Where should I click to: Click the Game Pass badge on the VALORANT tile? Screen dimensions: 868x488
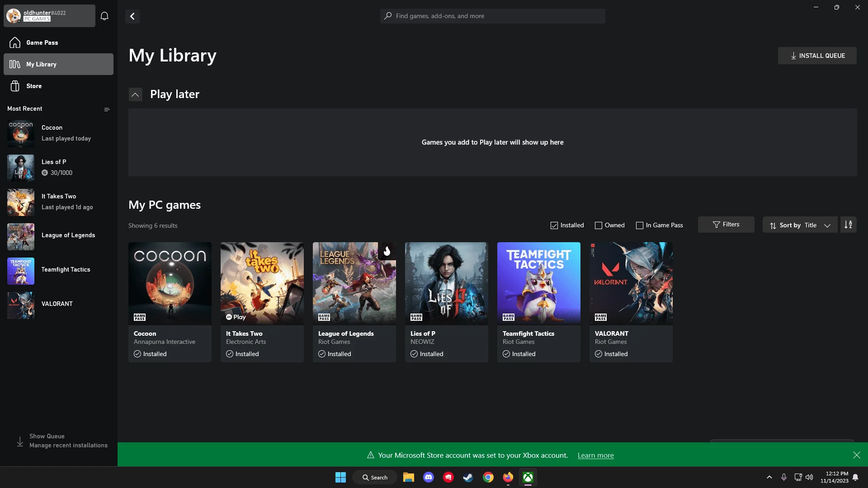(601, 317)
